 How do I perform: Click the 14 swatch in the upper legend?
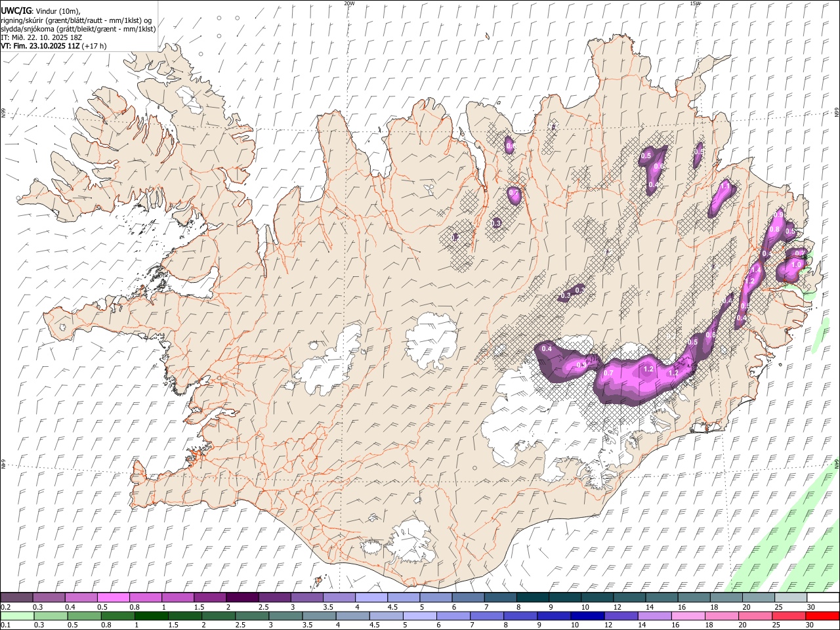[661, 597]
